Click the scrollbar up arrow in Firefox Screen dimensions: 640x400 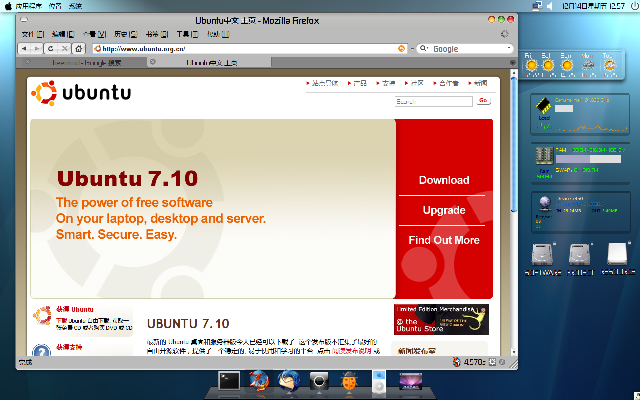tap(513, 73)
